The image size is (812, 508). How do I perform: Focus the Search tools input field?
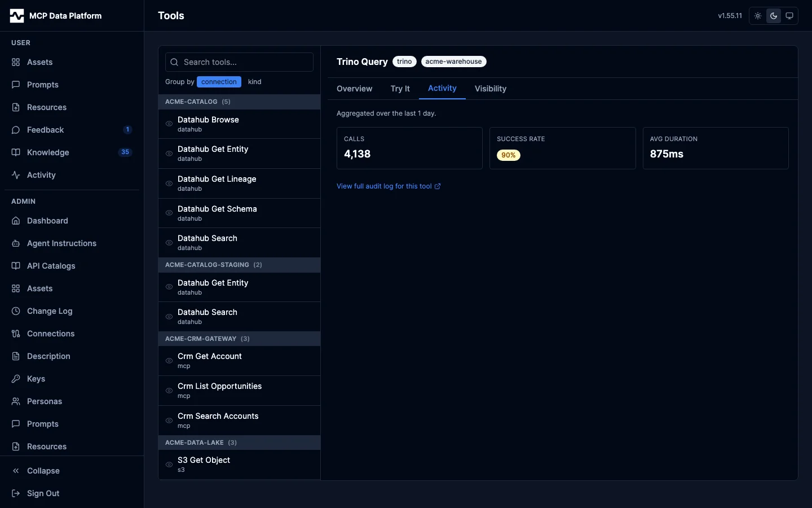239,62
